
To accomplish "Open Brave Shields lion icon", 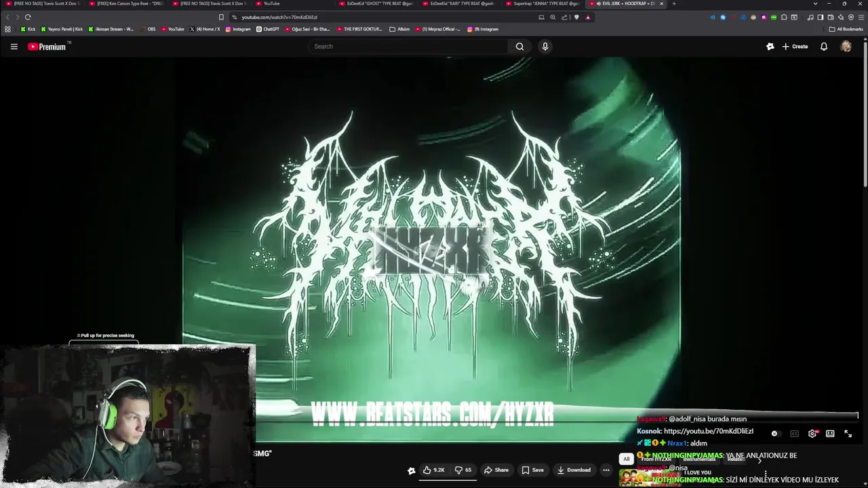I will 576,17.
